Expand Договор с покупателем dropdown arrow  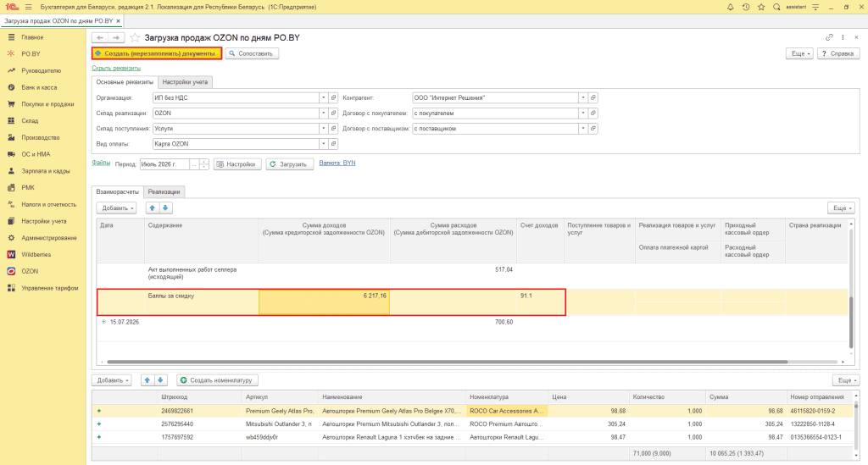583,113
